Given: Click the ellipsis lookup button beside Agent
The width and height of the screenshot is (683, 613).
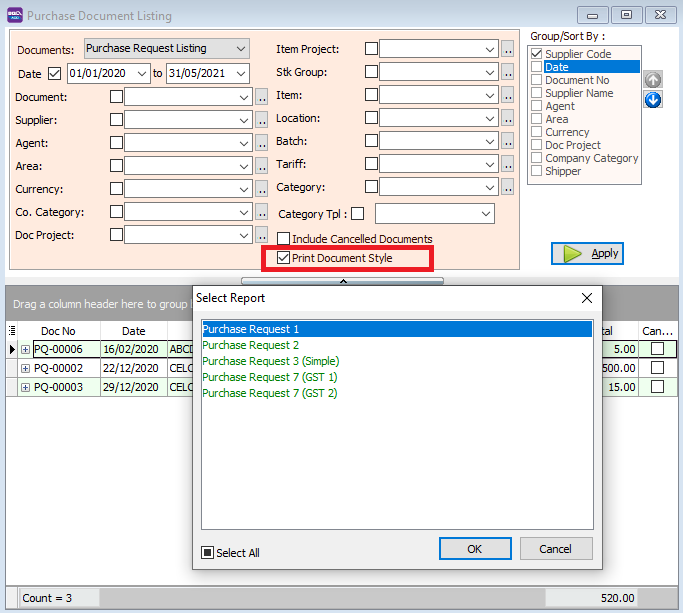Looking at the screenshot, I should pyautogui.click(x=262, y=143).
